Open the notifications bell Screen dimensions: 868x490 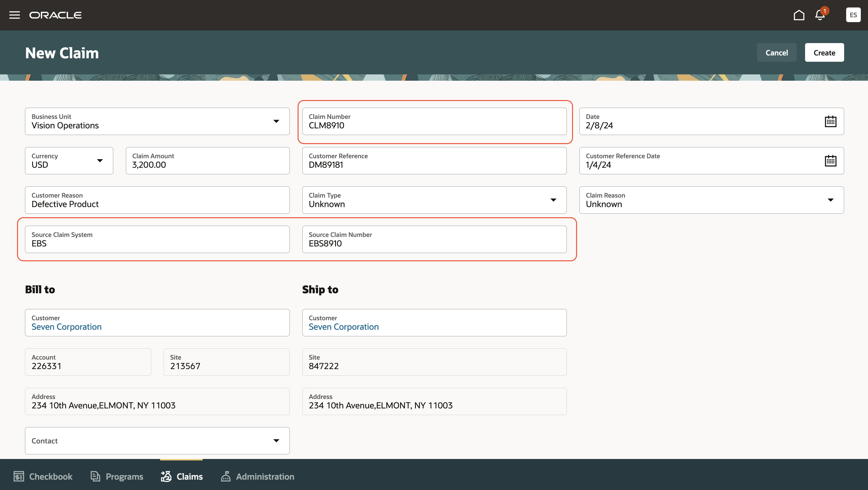(820, 15)
